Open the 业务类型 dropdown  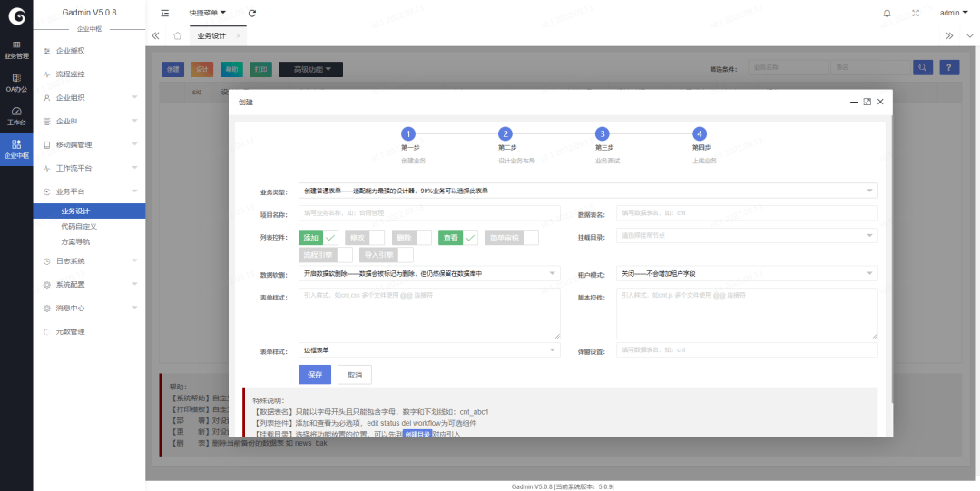point(587,191)
